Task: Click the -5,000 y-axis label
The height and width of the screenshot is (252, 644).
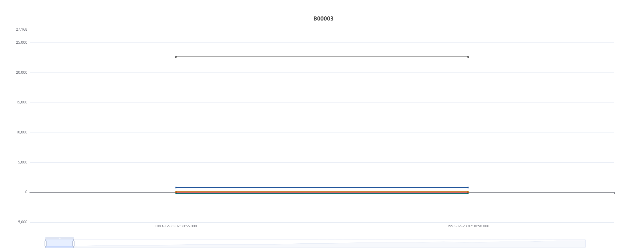Action: [22, 222]
